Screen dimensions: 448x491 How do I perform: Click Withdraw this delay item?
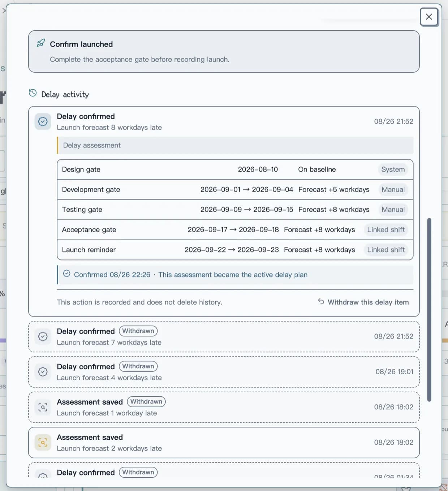[x=363, y=302]
